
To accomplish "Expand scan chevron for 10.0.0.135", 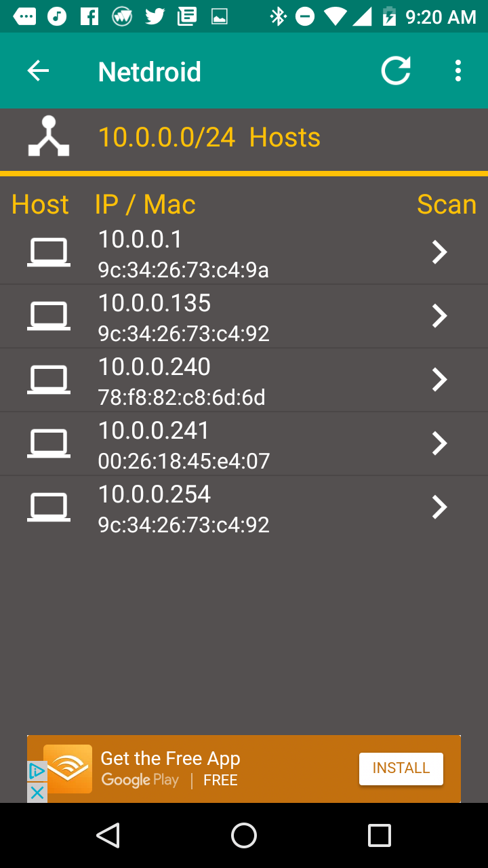I will pyautogui.click(x=440, y=316).
